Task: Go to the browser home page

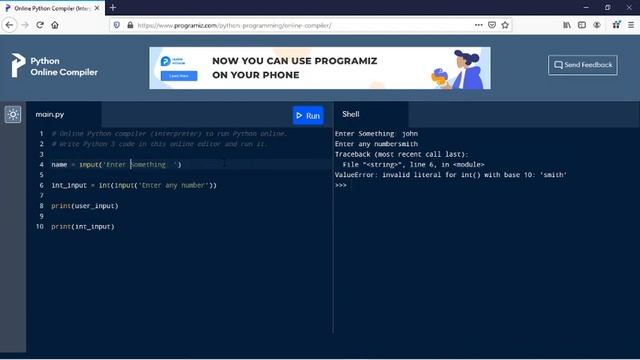Action: click(55, 25)
